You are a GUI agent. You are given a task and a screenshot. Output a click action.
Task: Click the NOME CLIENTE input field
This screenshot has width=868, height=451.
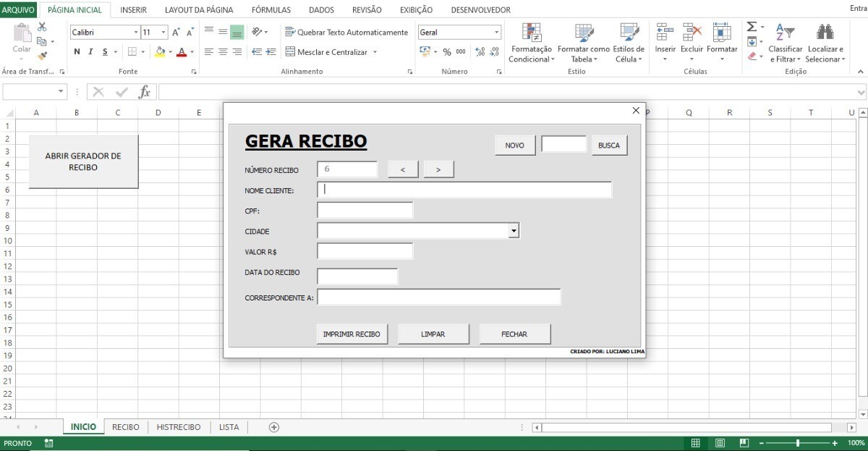[464, 190]
